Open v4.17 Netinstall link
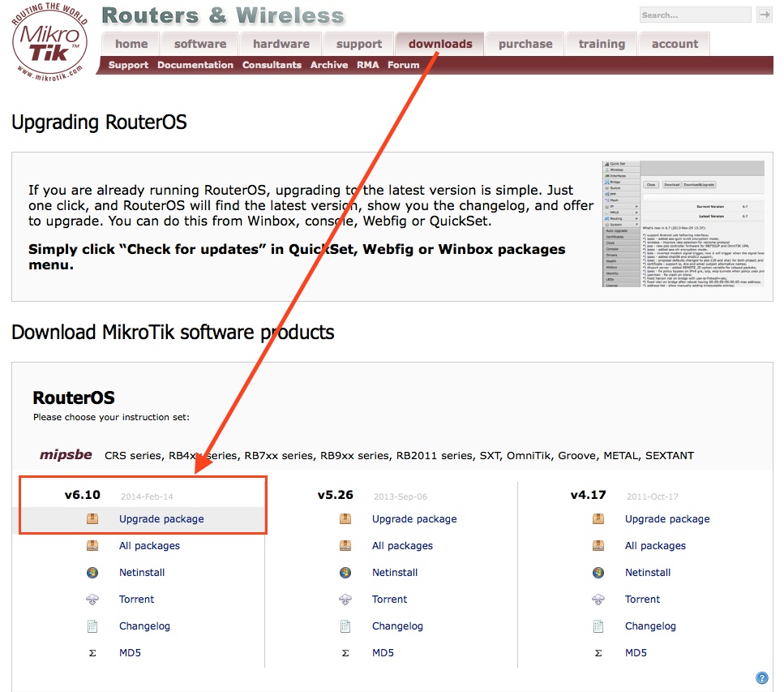Screen dimensions: 784x692 click(x=648, y=573)
